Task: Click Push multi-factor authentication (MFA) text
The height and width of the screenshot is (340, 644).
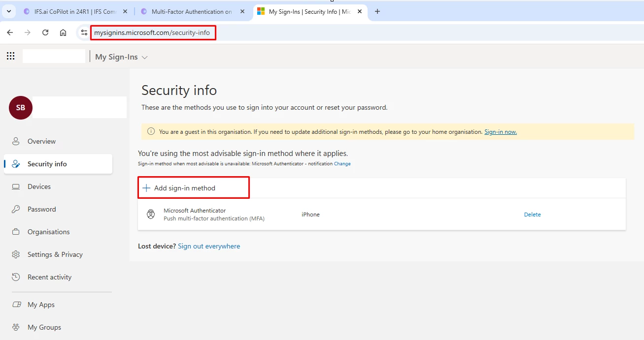Action: tap(214, 218)
